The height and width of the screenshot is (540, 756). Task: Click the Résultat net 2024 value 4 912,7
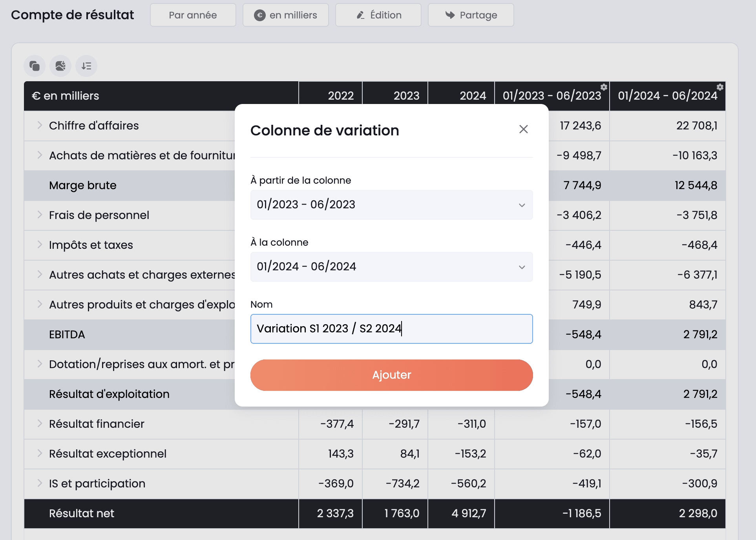click(469, 513)
